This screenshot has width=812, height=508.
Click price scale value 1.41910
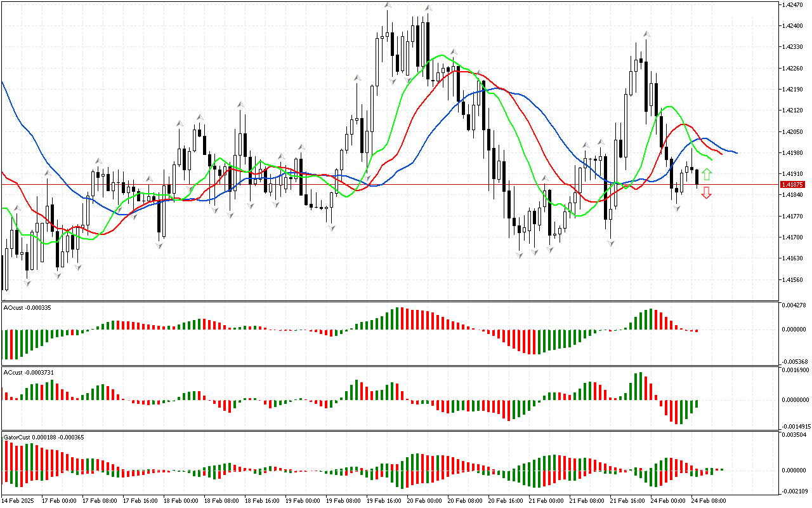792,173
